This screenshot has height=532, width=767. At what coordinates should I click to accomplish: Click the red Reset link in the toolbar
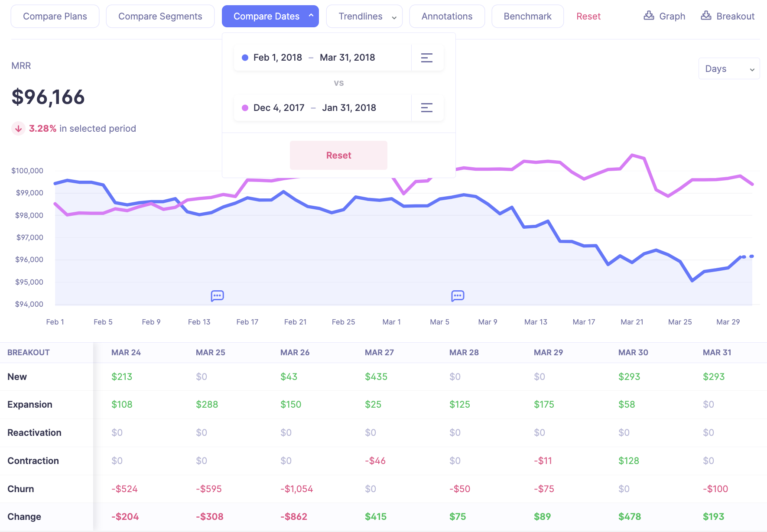pyautogui.click(x=588, y=16)
